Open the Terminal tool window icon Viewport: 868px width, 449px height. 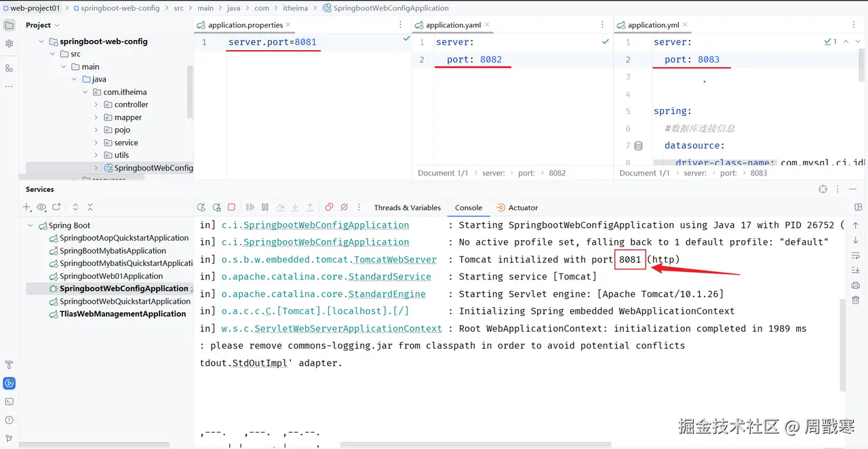pyautogui.click(x=9, y=402)
